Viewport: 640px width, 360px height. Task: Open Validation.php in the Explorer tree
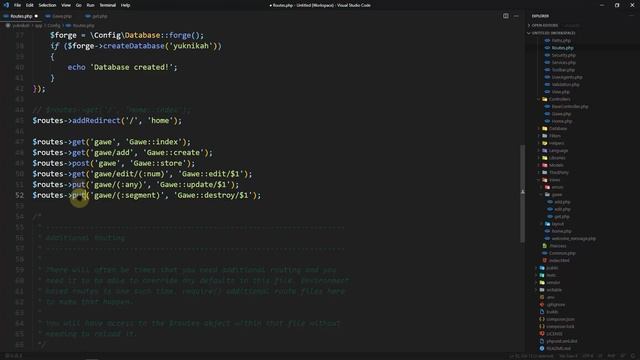[x=565, y=84]
